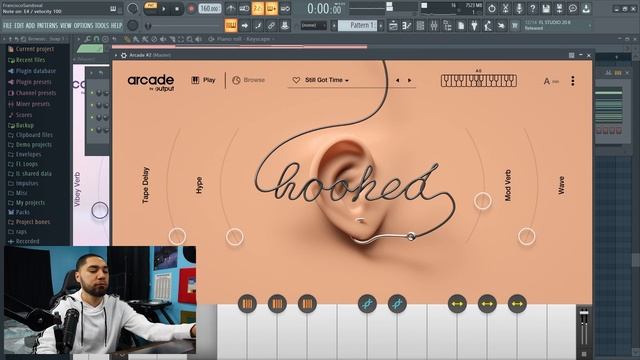Click the tempo display showing 160
Image resolution: width=640 pixels, height=360 pixels.
click(x=210, y=9)
